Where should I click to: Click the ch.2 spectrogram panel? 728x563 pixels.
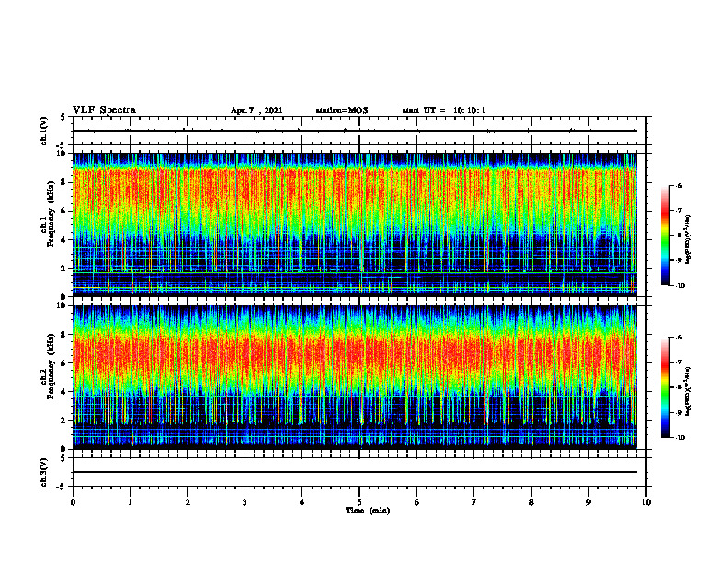pos(355,377)
